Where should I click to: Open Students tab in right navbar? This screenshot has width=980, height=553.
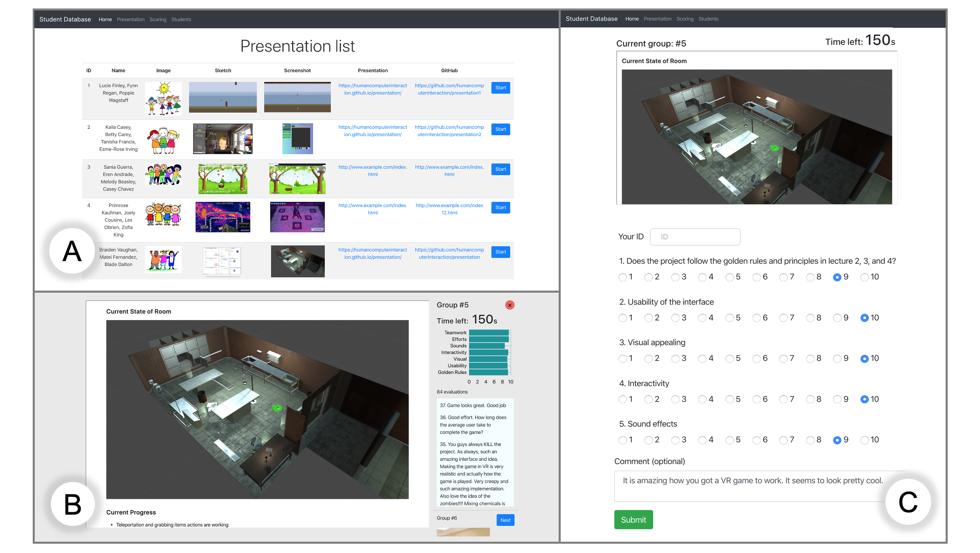pyautogui.click(x=708, y=19)
